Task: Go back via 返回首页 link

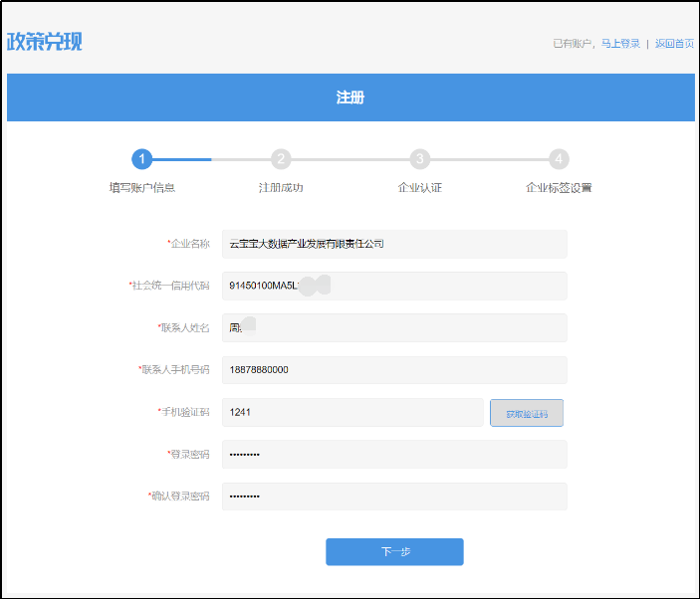Action: tap(674, 44)
